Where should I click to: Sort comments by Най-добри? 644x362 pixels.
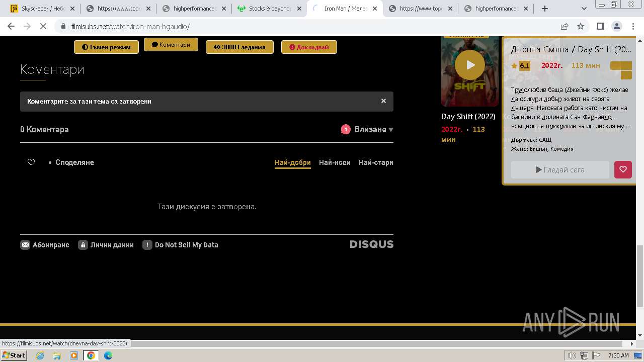click(293, 162)
